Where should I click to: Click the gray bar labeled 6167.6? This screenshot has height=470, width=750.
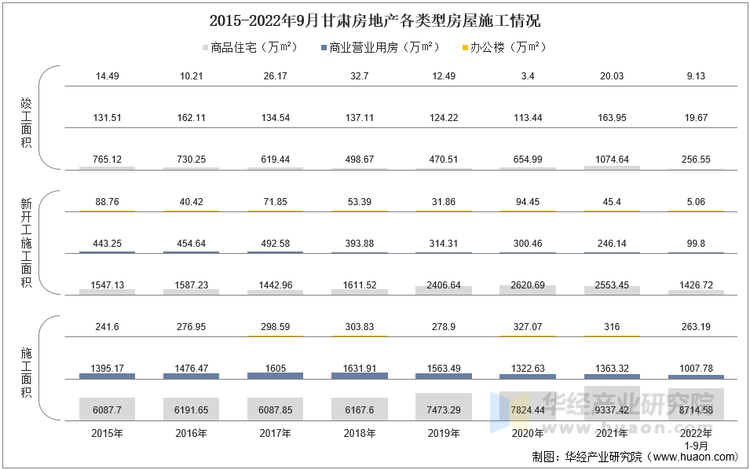360,409
